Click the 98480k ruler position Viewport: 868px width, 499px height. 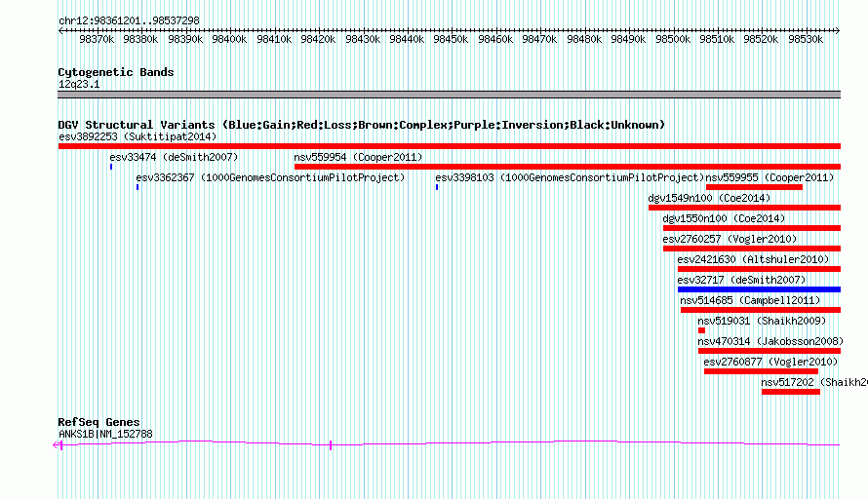tap(584, 39)
